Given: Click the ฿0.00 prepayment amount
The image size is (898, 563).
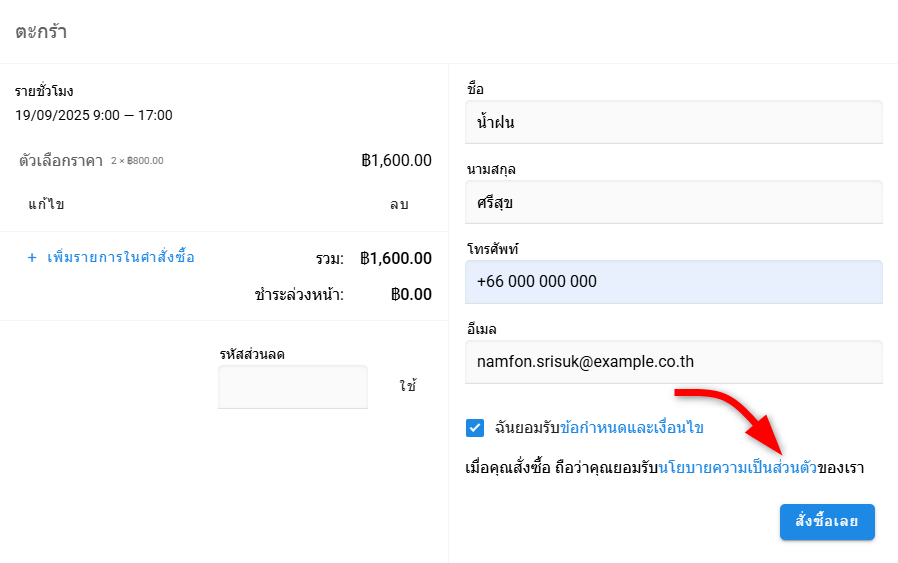Looking at the screenshot, I should (411, 295).
